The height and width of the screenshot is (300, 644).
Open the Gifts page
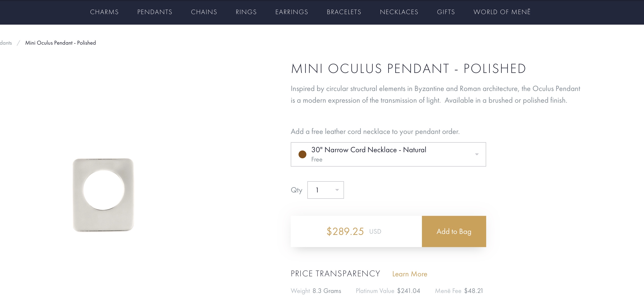(446, 12)
